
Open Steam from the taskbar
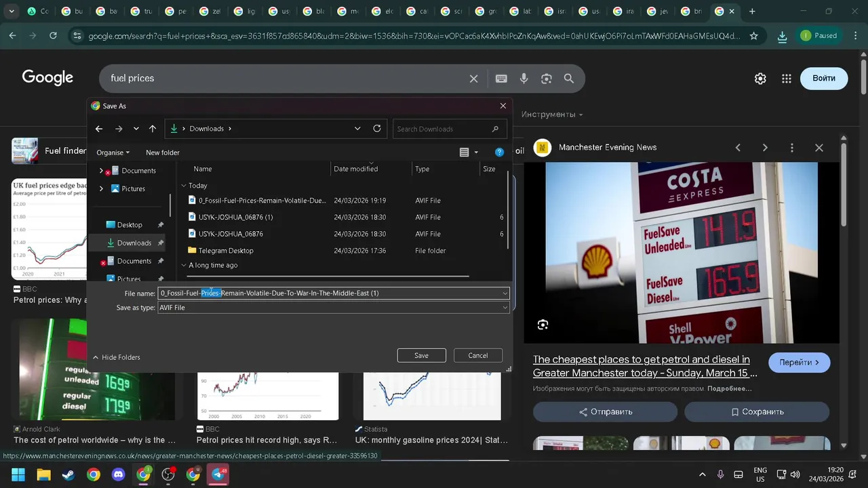[x=68, y=474]
